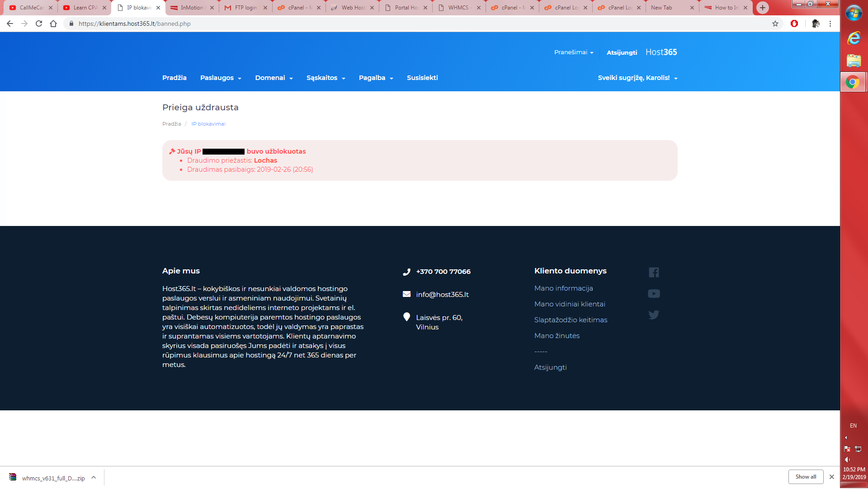Click the Action Center flag tray icon

point(847,449)
